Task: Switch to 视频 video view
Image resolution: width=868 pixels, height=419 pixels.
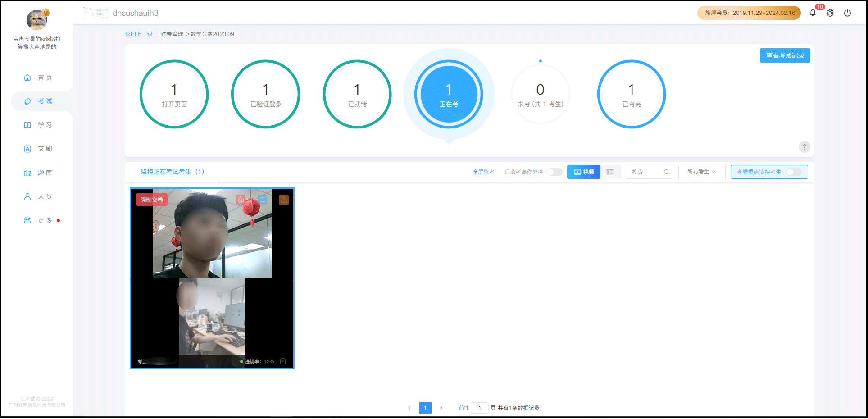Action: click(x=584, y=172)
